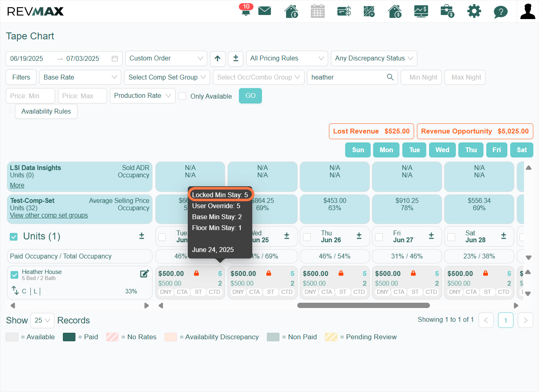Click the search magnifier in heather field
Screen dimensions: 539x392
(390, 77)
